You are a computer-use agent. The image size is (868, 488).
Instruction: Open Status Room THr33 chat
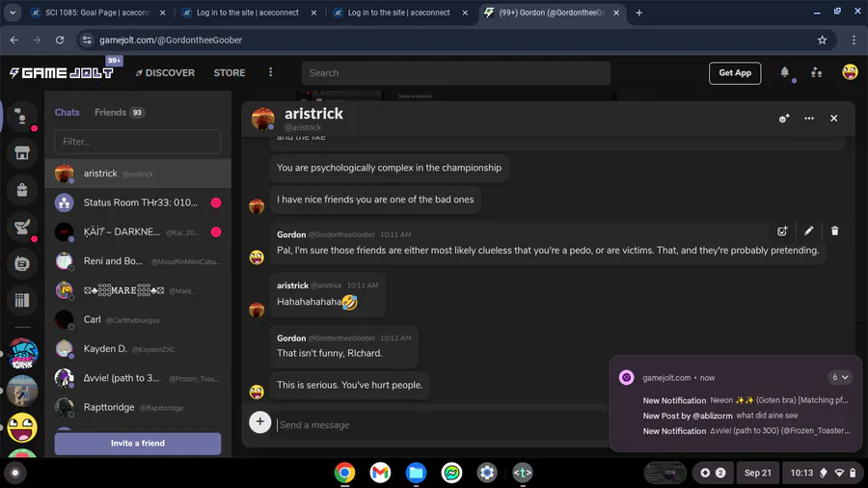[x=137, y=203]
